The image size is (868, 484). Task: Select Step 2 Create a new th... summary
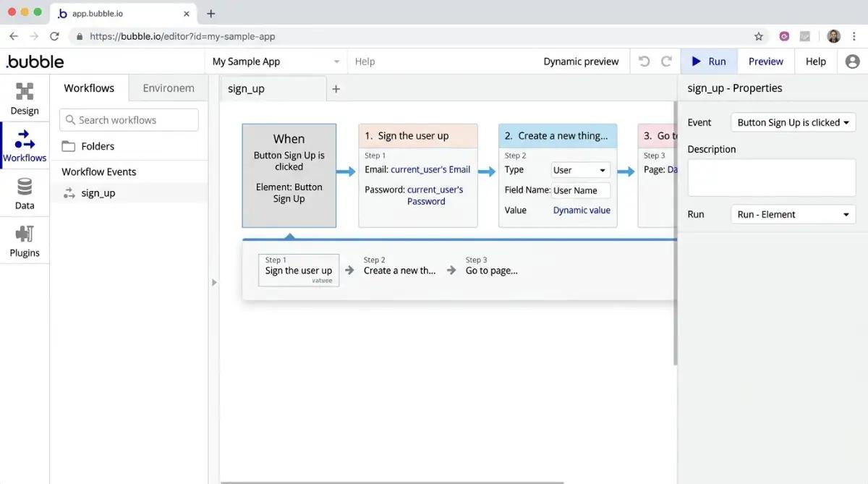pyautogui.click(x=399, y=266)
